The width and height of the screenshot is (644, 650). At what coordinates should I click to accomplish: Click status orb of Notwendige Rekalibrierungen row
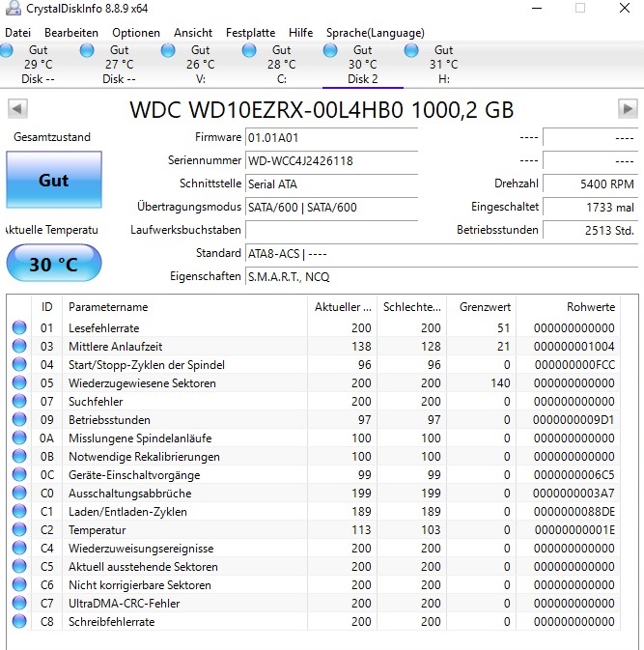click(x=19, y=457)
